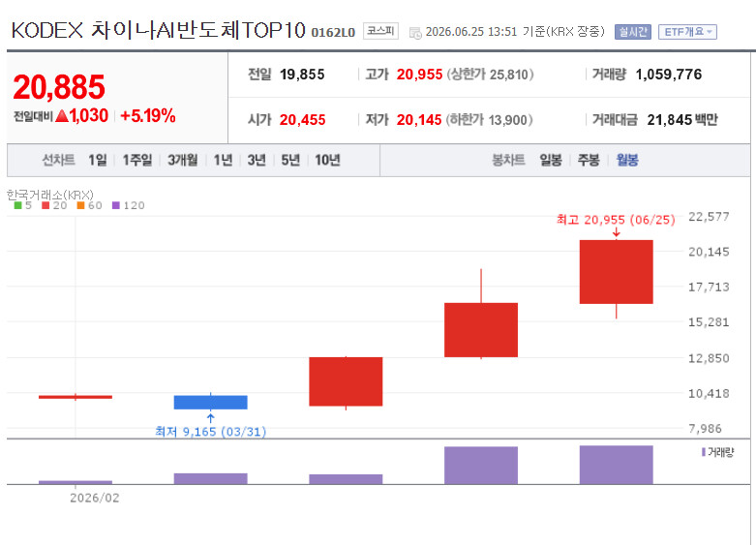Click the tallest red June candlestick

tap(617, 272)
